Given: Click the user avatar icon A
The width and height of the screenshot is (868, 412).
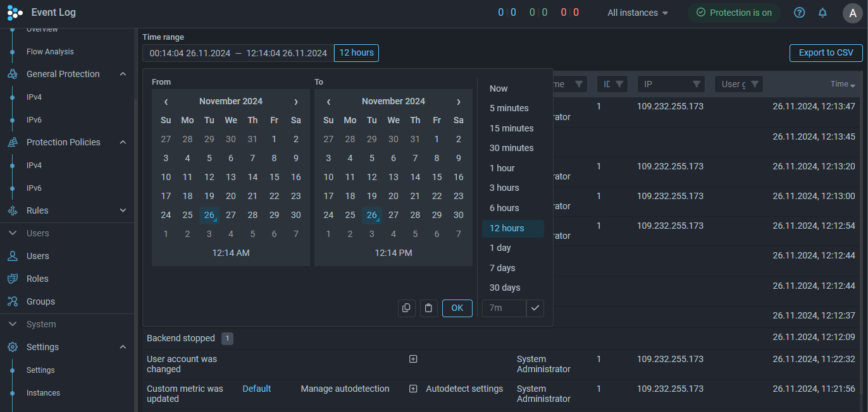Looking at the screenshot, I should pos(853,13).
